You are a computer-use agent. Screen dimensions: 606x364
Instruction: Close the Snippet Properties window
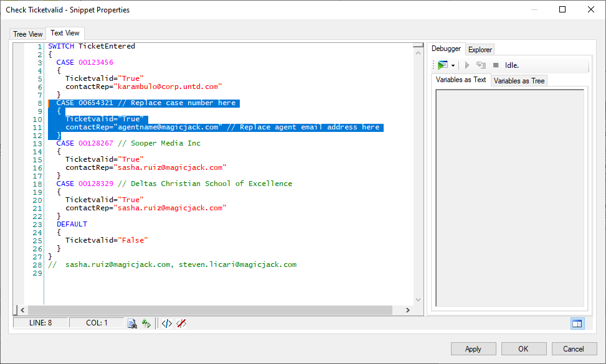click(x=591, y=10)
